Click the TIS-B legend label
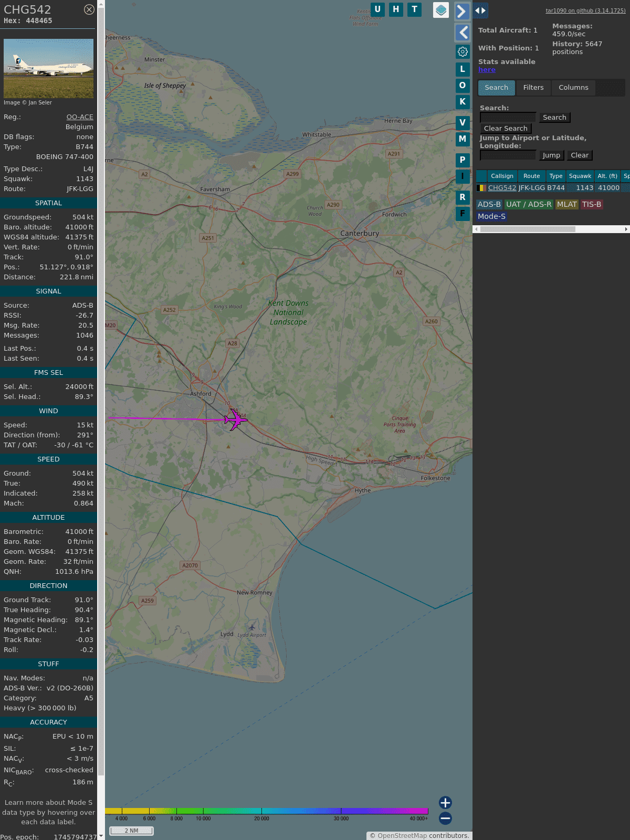 click(x=592, y=205)
